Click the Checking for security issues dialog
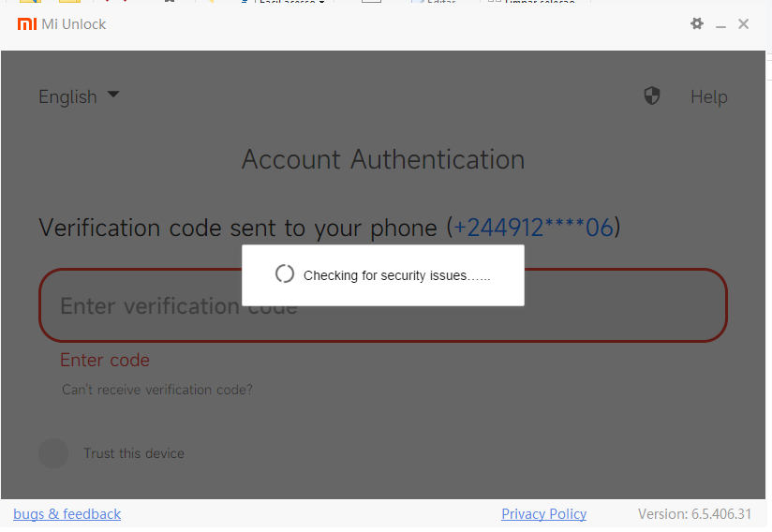 (383, 275)
